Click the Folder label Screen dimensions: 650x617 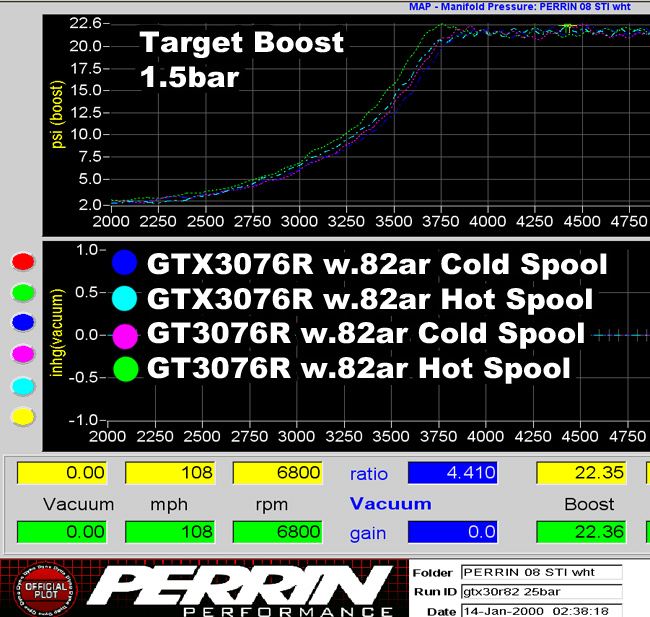point(432,573)
